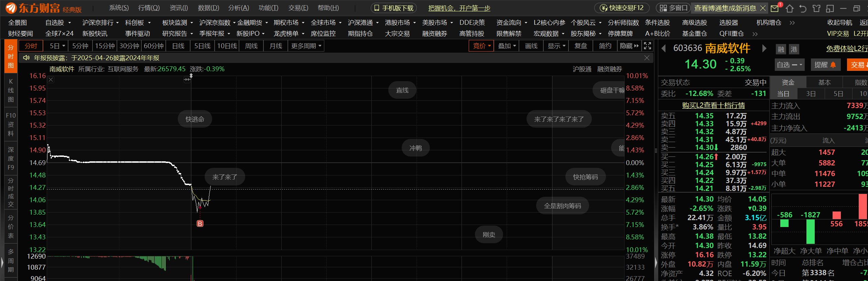The width and height of the screenshot is (868, 281).
Task: Open the 竞价 auction dropdown
Action: pos(481,46)
